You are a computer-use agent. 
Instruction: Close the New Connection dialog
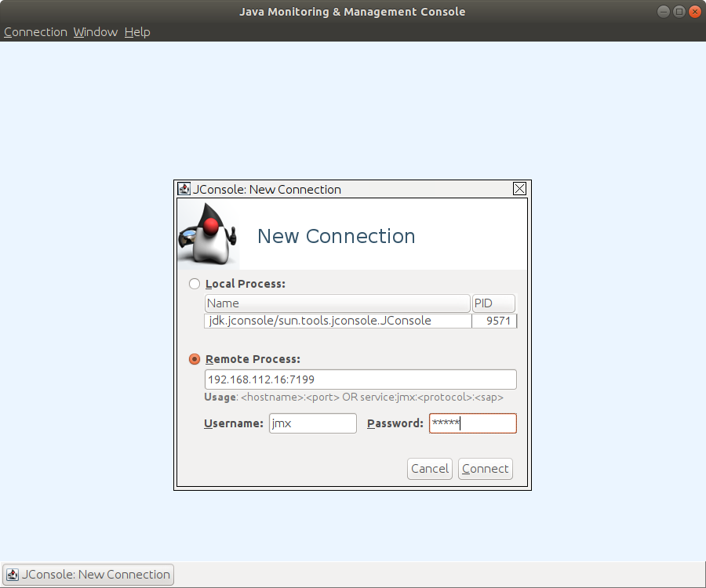coord(519,188)
